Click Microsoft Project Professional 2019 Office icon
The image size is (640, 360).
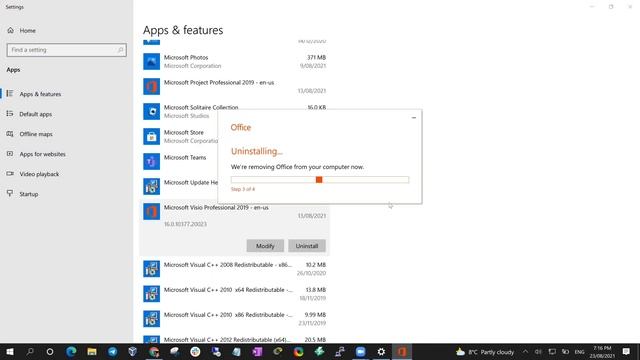[x=151, y=87]
